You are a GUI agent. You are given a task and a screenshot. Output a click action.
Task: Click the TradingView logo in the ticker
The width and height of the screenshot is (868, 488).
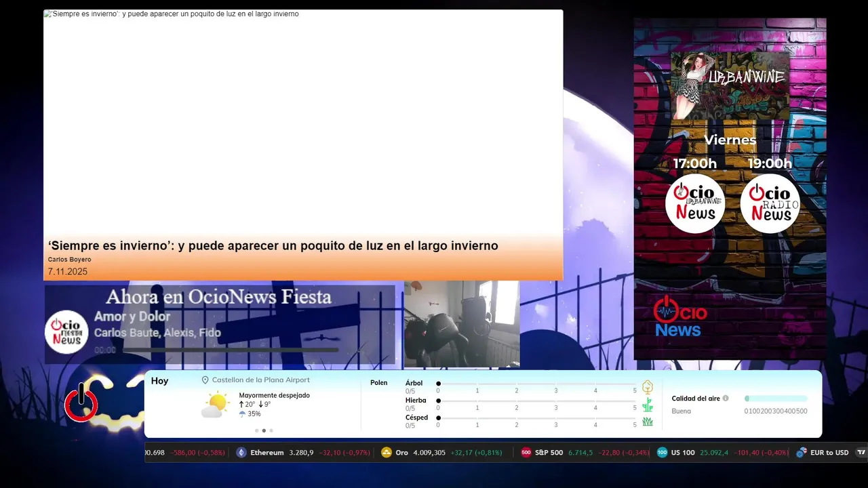861,453
